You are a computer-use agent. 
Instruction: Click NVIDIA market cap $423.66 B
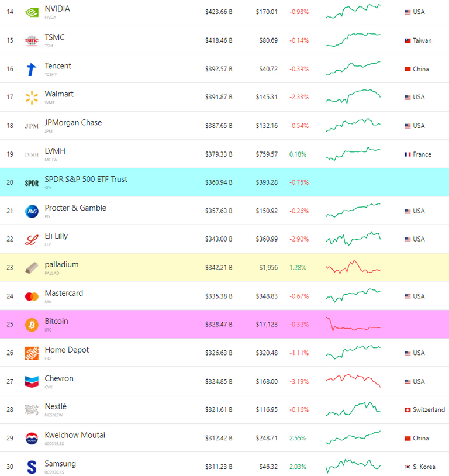pyautogui.click(x=219, y=12)
